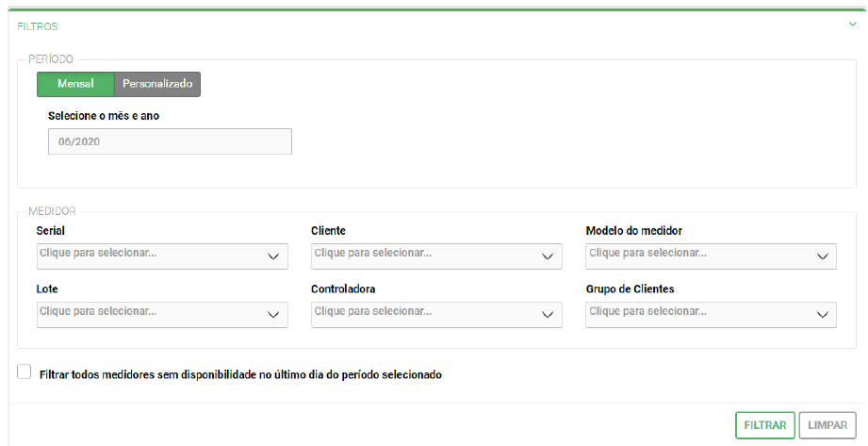Click the Controladora selection placeholder text
The image size is (868, 446).
[x=373, y=312]
